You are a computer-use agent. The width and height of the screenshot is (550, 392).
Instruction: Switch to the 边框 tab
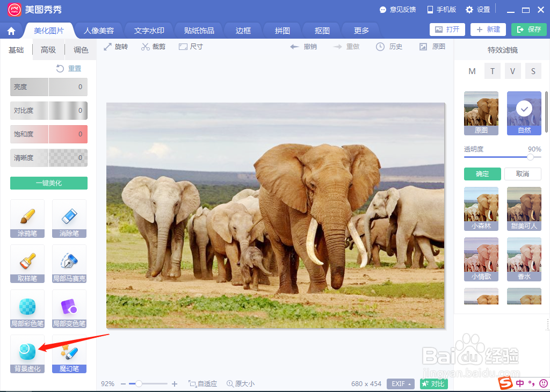(243, 31)
